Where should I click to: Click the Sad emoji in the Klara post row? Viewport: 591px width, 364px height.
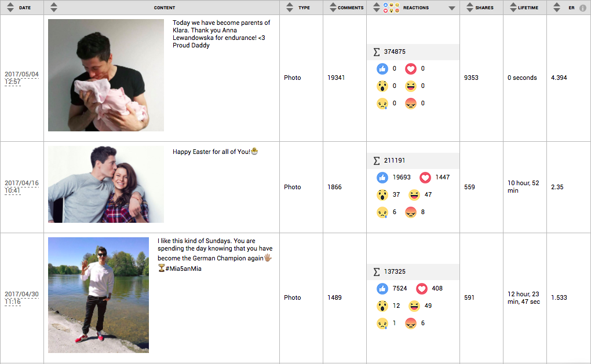pyautogui.click(x=382, y=104)
